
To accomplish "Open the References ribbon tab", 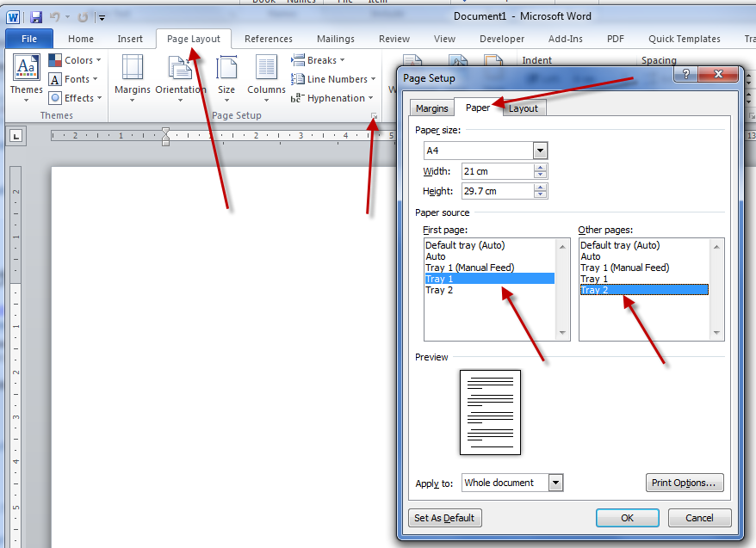I will [x=269, y=39].
